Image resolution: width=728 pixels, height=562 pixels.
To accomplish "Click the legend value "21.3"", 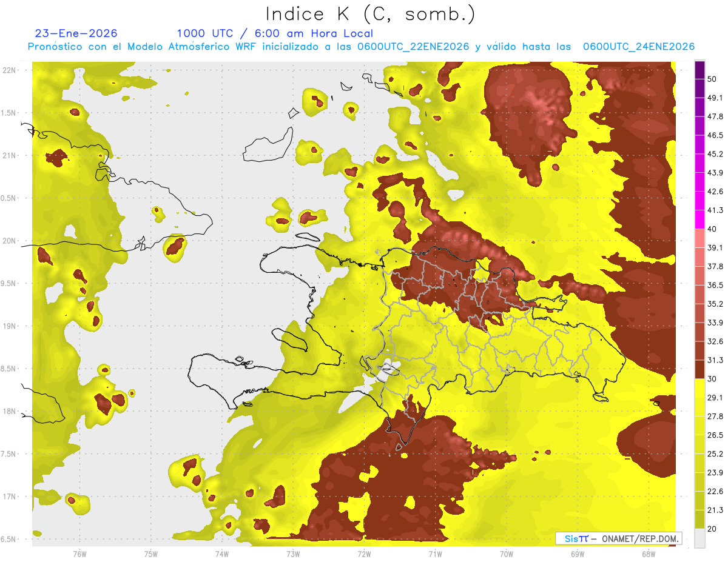I will point(715,510).
